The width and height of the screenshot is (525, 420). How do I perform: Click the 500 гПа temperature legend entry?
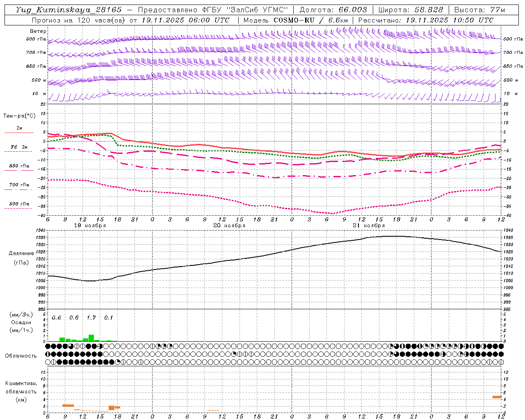point(19,204)
